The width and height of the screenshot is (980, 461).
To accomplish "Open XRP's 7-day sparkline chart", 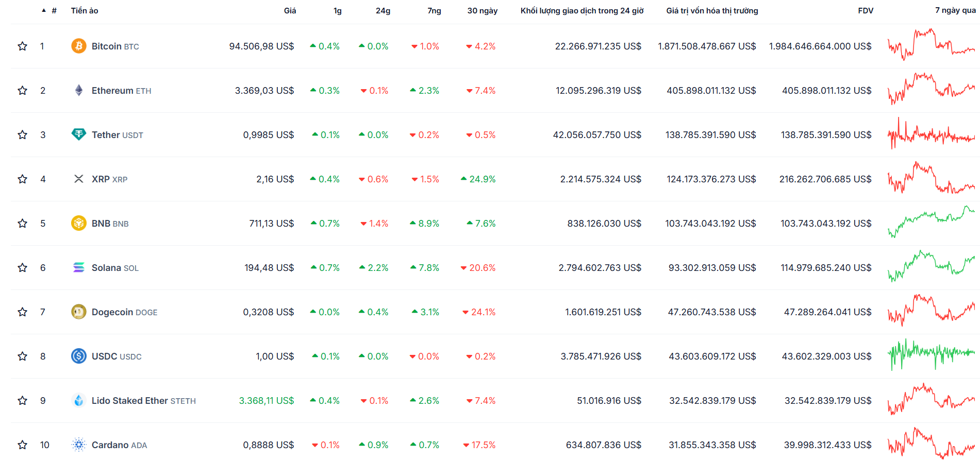I will tap(931, 178).
